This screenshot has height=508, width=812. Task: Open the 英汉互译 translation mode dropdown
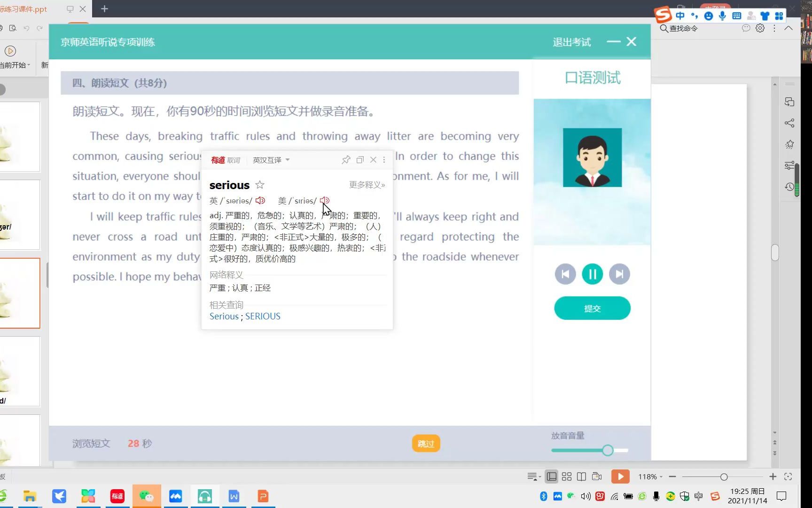pyautogui.click(x=271, y=160)
